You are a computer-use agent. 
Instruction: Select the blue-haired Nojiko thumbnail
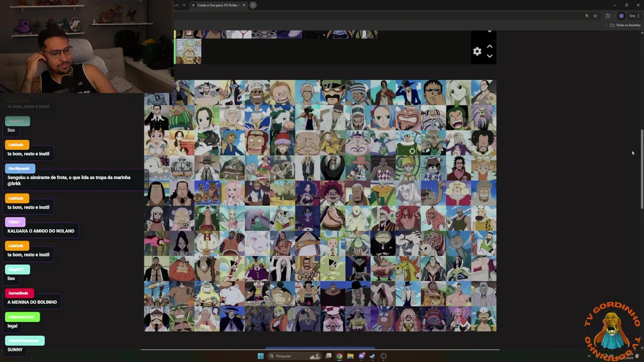click(x=383, y=118)
